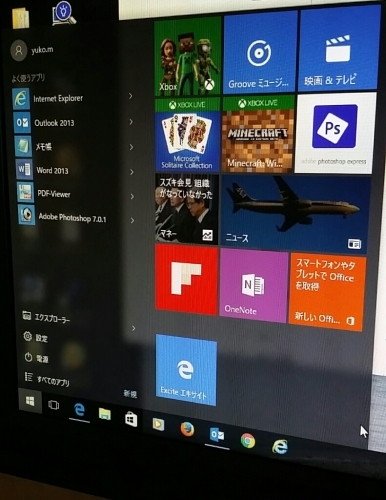Click Firefox icon in taskbar
Image resolution: width=386 pixels, height=500 pixels.
tap(187, 429)
